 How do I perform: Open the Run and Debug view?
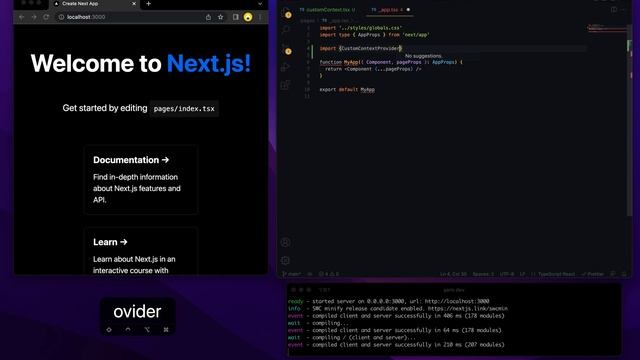285,67
